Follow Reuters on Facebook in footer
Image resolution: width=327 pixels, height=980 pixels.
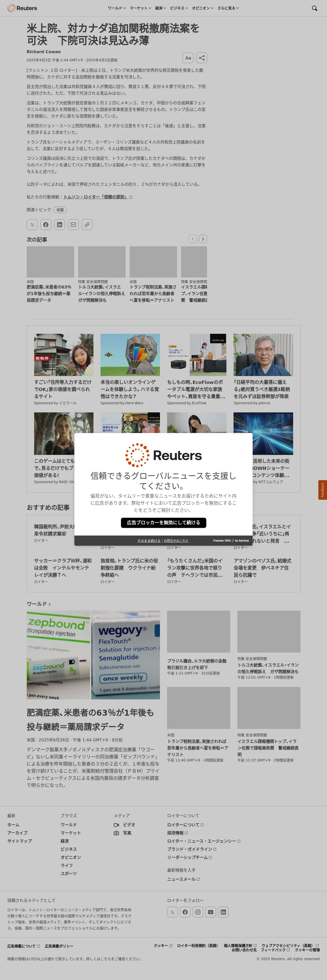click(x=185, y=912)
